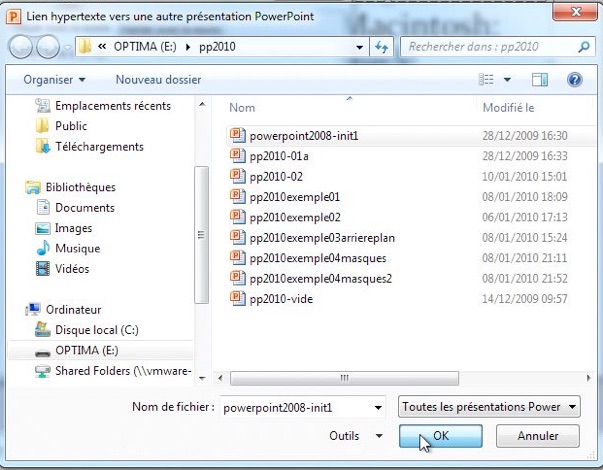Click the refresh icon beside address bar
Viewport: 603px width, 470px height.
(x=381, y=47)
